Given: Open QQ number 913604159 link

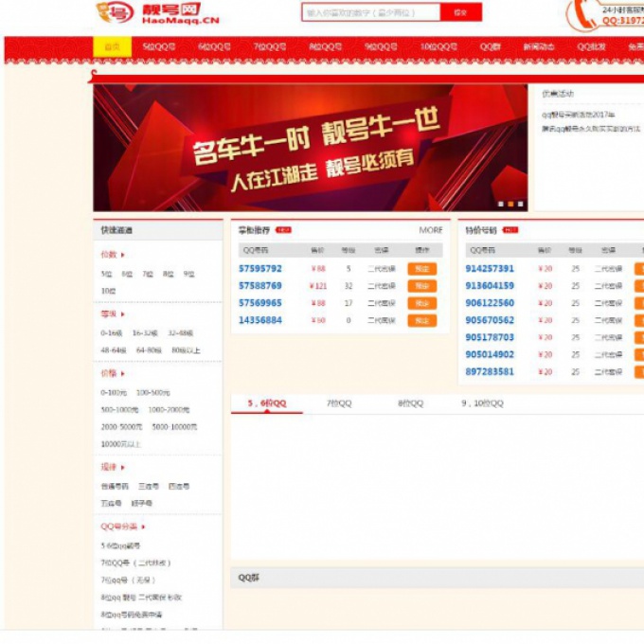Looking at the screenshot, I should point(490,286).
